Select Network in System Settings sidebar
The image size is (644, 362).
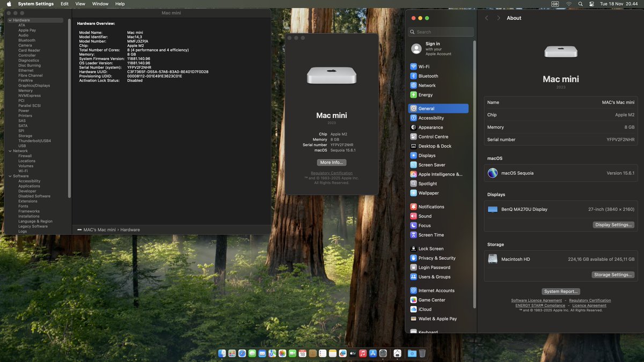[x=438, y=85]
